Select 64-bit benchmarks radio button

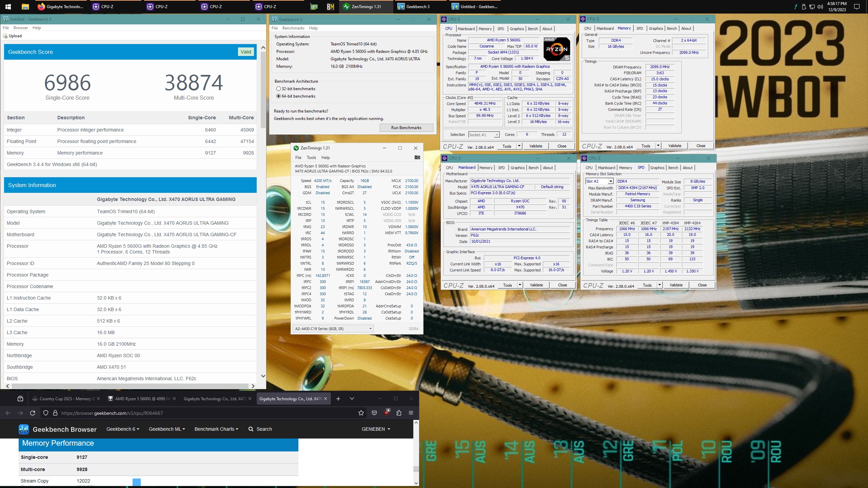point(278,96)
